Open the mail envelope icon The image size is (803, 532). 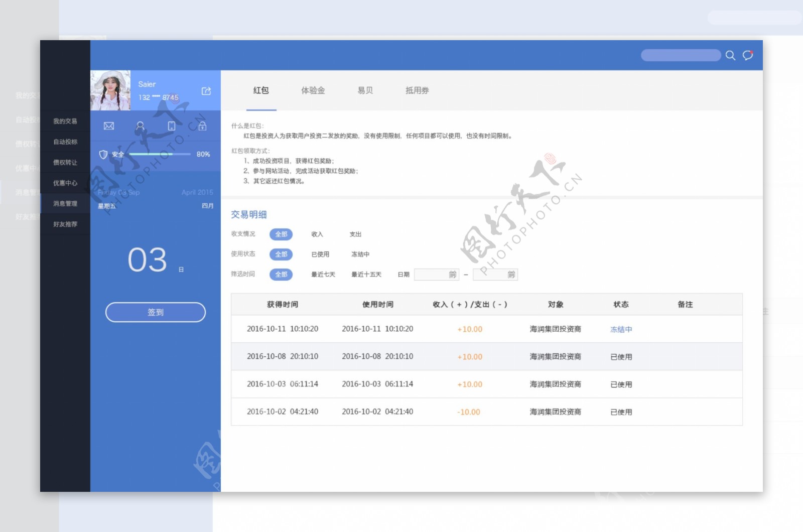[109, 126]
